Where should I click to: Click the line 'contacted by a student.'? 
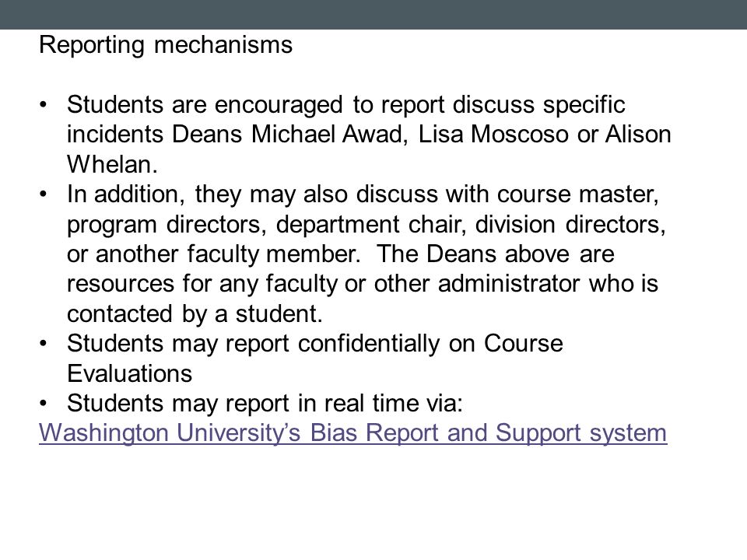click(x=195, y=313)
